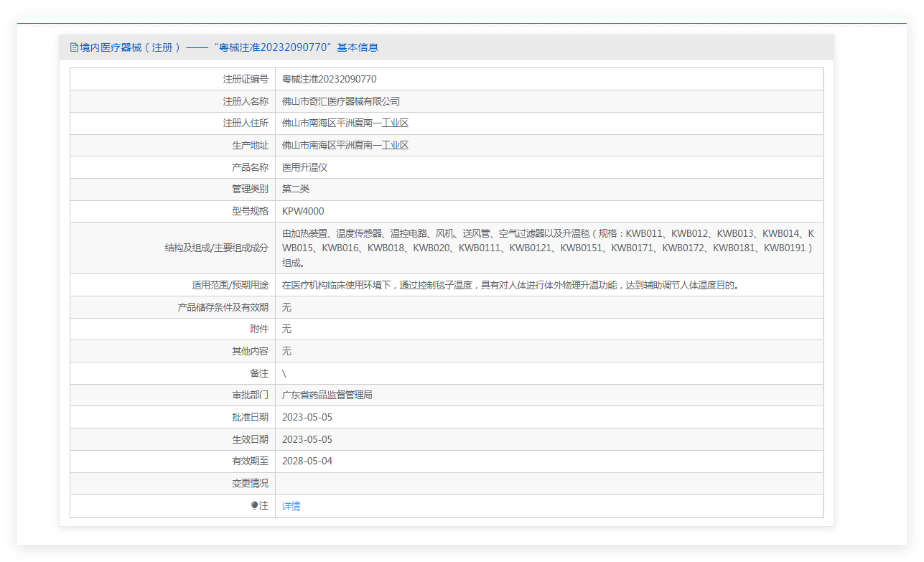Click the header title 境内医疗器械（注册）
Viewport: 924px width, 562px height.
(129, 47)
